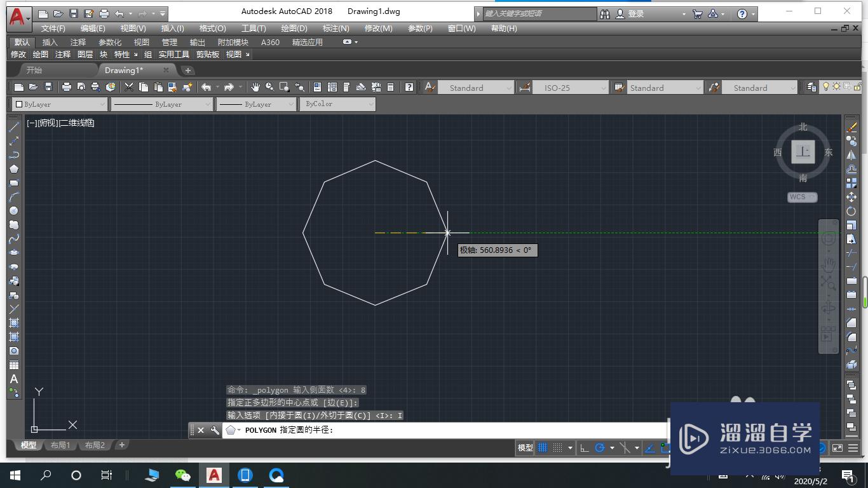Toggle isometric drafting in status bar
This screenshot has height=488, width=868.
[x=625, y=448]
